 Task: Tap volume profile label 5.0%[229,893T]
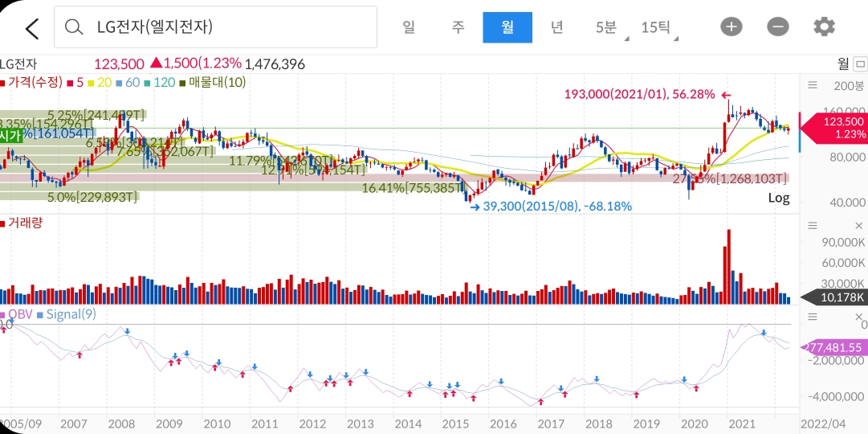pos(92,197)
